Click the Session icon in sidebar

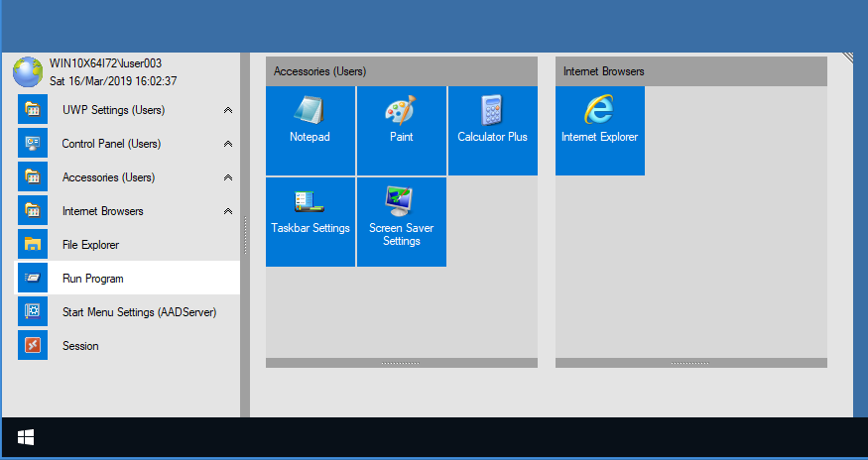click(x=33, y=346)
